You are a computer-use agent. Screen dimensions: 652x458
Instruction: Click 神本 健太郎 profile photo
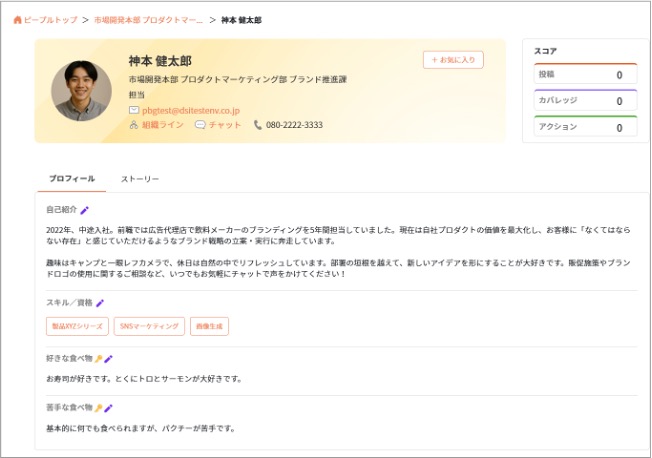(82, 91)
